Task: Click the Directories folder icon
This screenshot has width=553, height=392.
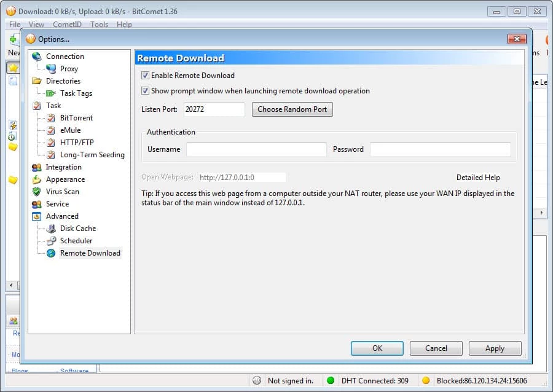Action: pyautogui.click(x=37, y=81)
